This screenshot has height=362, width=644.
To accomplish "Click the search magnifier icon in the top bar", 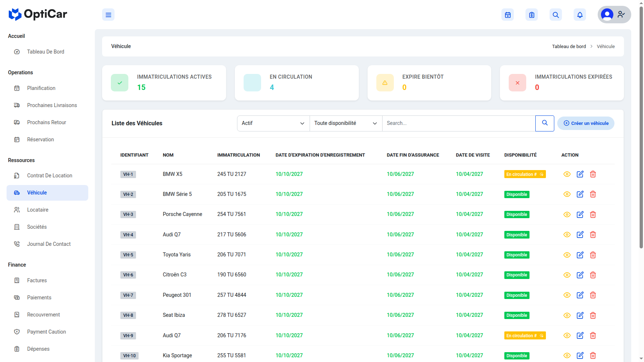I will (556, 15).
